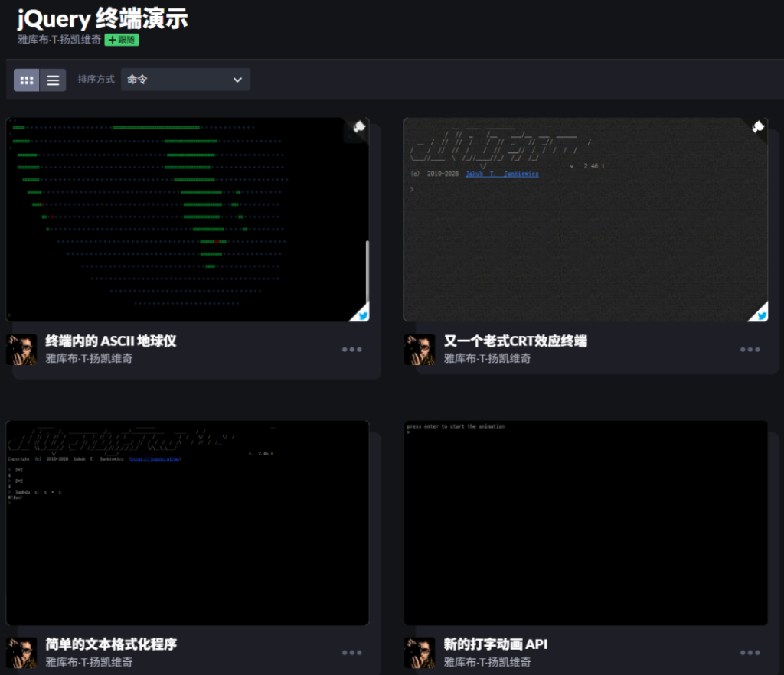The height and width of the screenshot is (675, 784).
Task: Open the 新的打字动画 API preview thumbnail
Action: (x=586, y=523)
